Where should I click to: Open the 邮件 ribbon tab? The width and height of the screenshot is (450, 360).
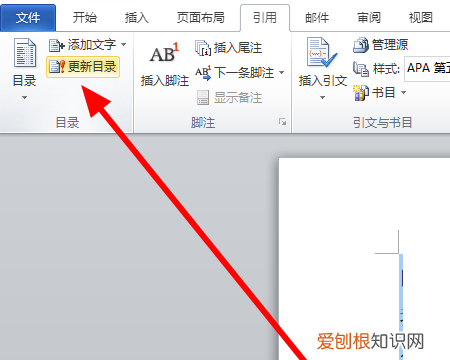coord(317,18)
